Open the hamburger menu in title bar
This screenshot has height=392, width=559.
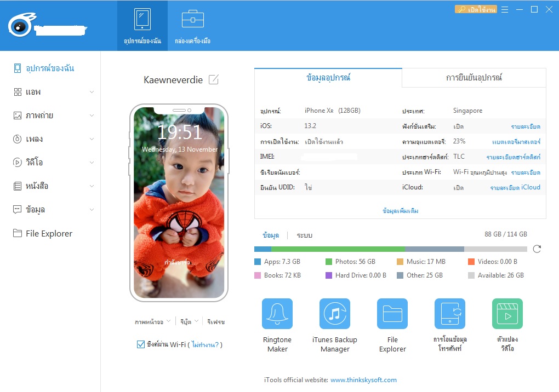[505, 10]
